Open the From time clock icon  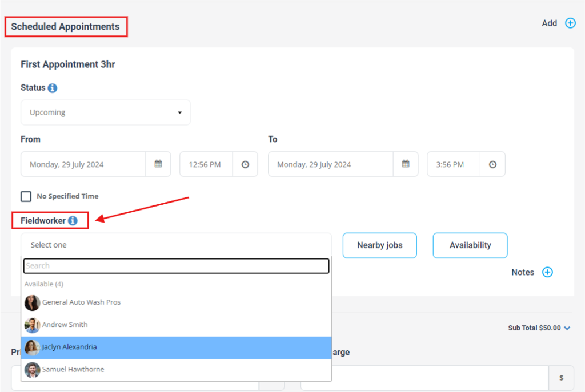coord(245,164)
